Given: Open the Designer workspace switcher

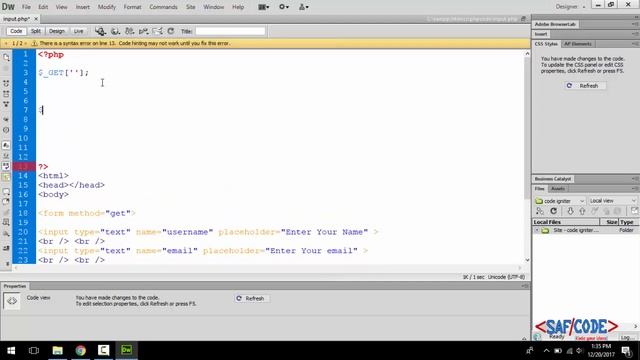Looking at the screenshot, I should point(570,7).
